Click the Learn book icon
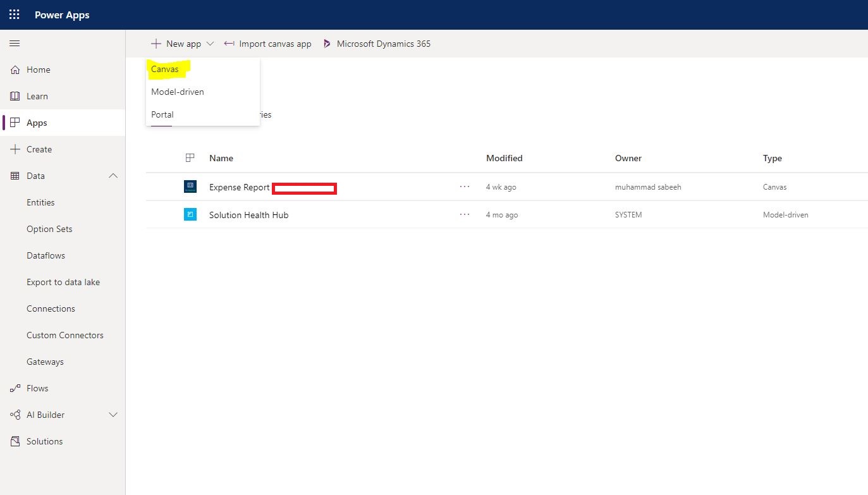868x495 pixels. coord(14,96)
